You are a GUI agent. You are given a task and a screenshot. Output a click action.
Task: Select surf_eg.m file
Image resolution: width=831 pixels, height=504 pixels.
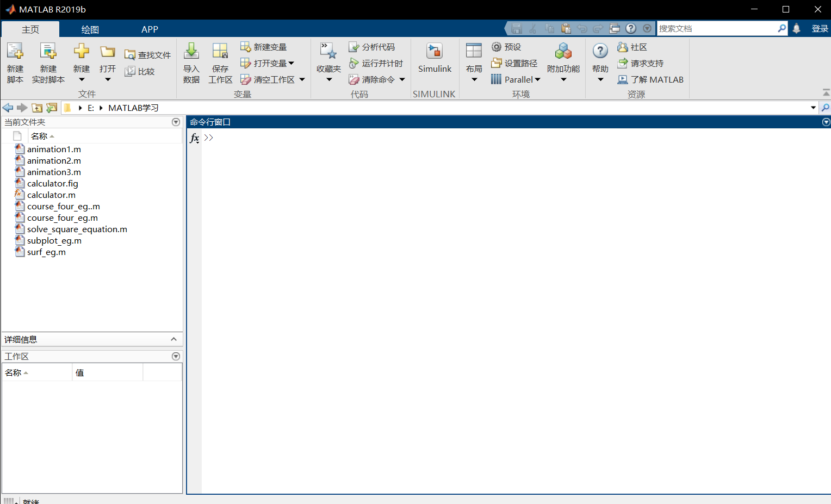click(46, 252)
